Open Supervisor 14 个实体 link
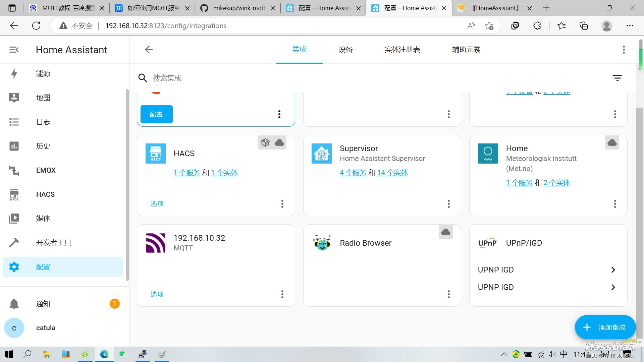The height and width of the screenshot is (362, 644). (x=392, y=173)
